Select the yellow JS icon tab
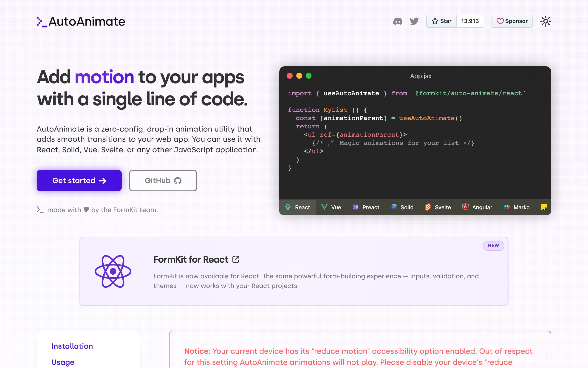This screenshot has height=368, width=588. 544,207
